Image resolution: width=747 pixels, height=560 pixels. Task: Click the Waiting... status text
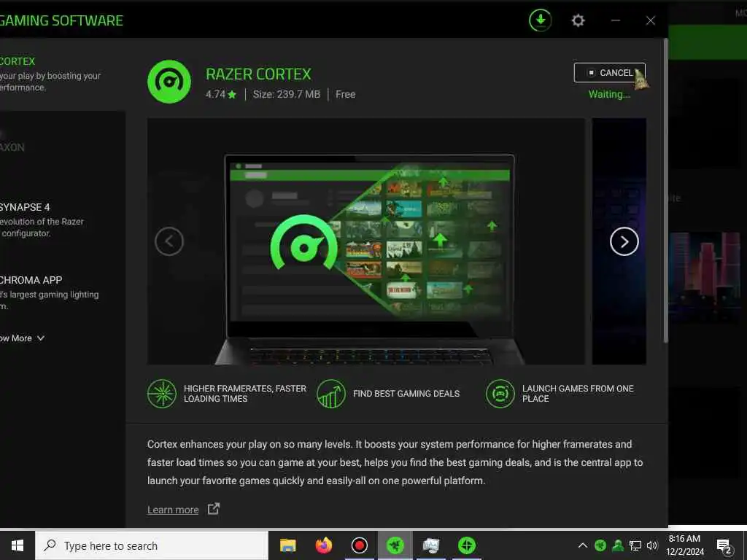[x=609, y=94]
